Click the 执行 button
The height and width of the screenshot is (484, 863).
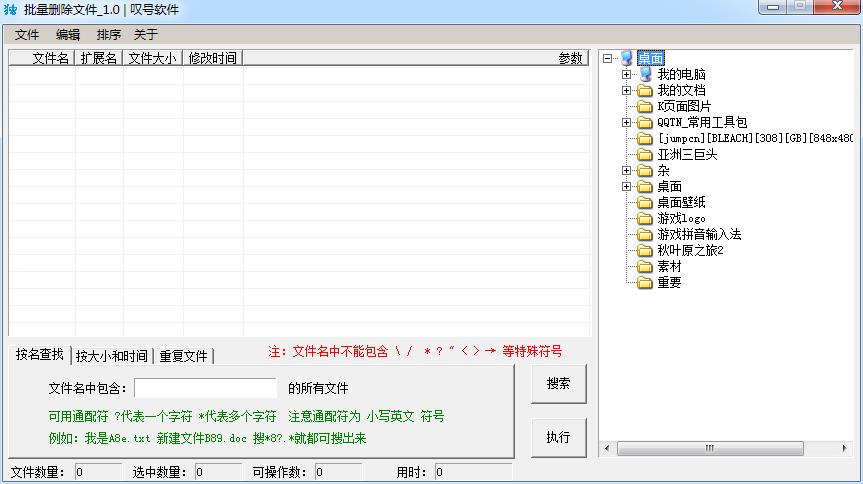[x=558, y=437]
